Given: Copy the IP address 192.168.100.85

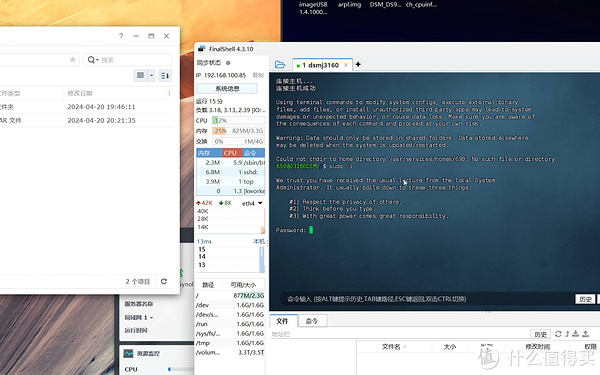Looking at the screenshot, I should point(258,75).
